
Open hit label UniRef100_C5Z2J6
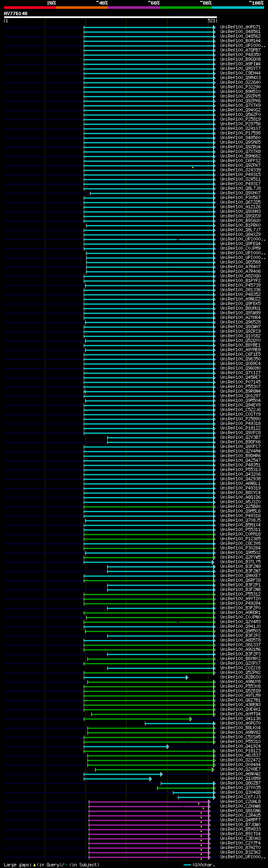click(x=240, y=409)
